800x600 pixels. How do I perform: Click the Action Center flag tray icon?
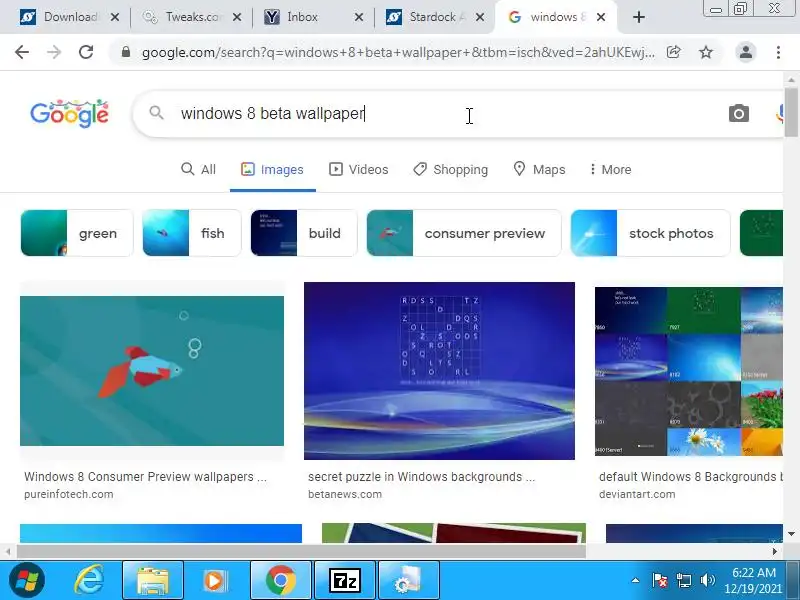pyautogui.click(x=660, y=580)
